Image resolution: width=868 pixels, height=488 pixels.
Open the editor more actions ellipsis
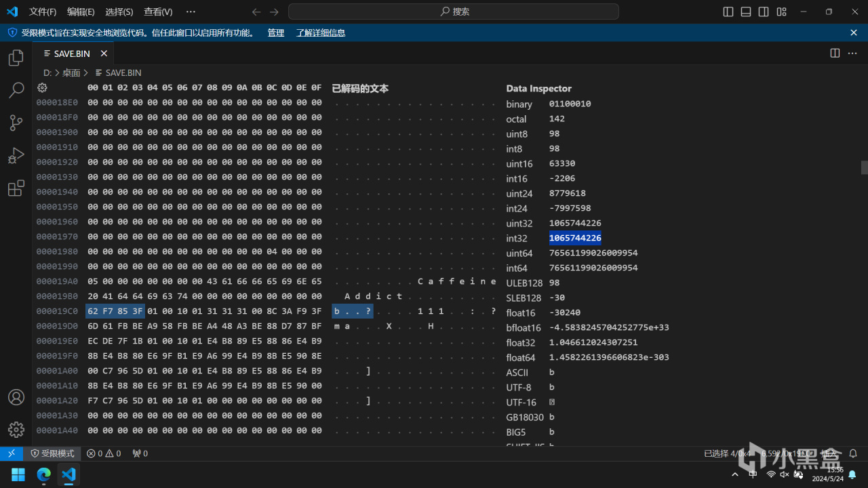pos(852,53)
